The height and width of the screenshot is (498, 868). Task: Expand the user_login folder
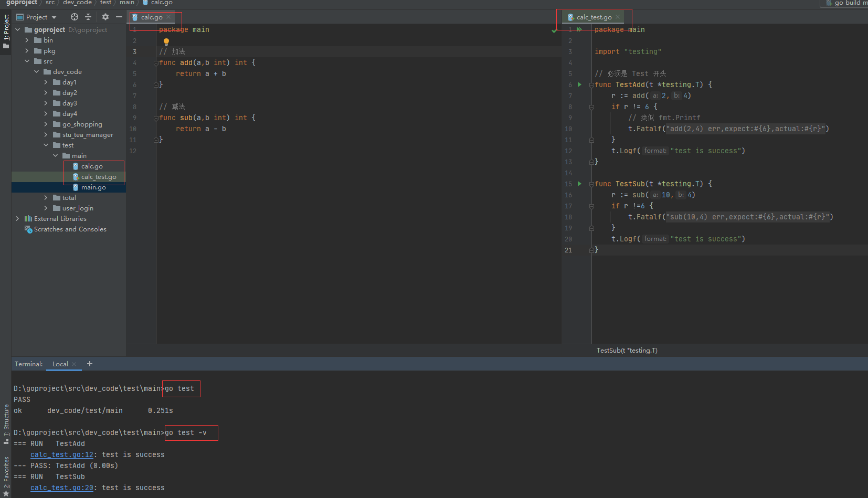46,208
